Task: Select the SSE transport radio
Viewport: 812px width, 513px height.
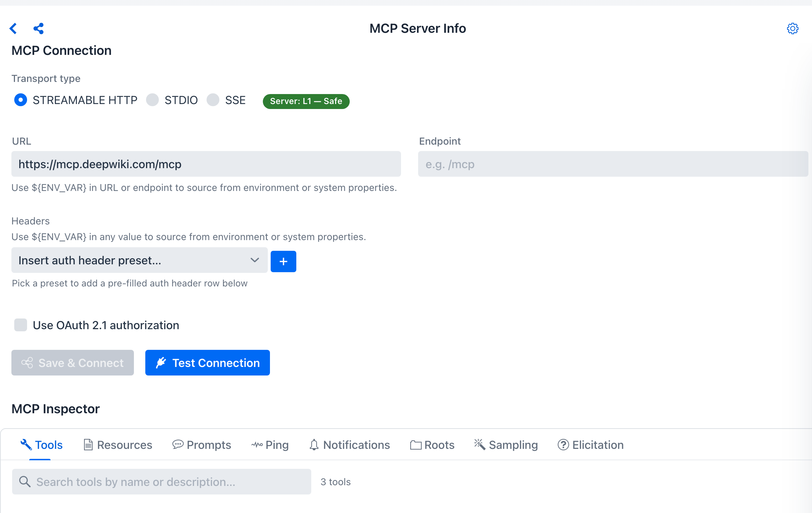Action: (x=213, y=100)
